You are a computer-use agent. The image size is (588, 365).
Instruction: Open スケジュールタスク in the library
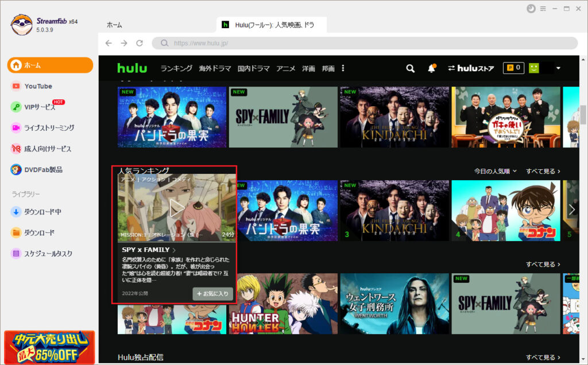pyautogui.click(x=48, y=254)
